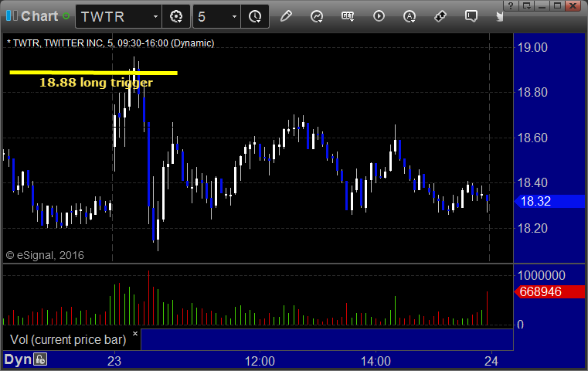This screenshot has height=371, width=588.
Task: Open the TWTR symbol dropdown arrow
Action: (x=155, y=16)
